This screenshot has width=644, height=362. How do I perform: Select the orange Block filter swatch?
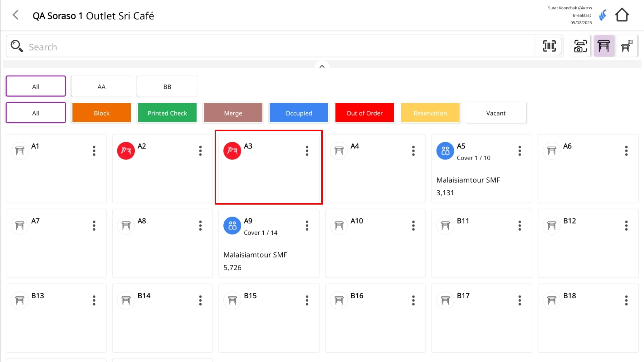[102, 113]
